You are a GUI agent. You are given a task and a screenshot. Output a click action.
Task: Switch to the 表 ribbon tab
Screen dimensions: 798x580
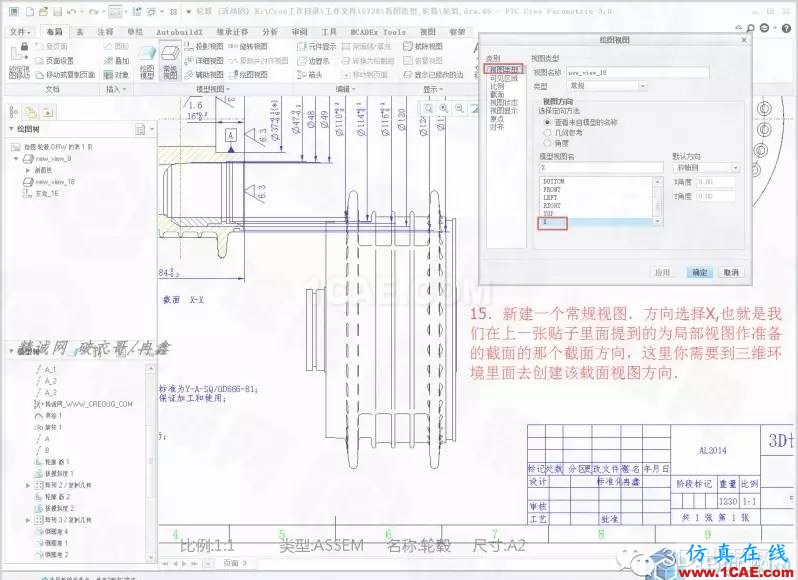[x=79, y=32]
